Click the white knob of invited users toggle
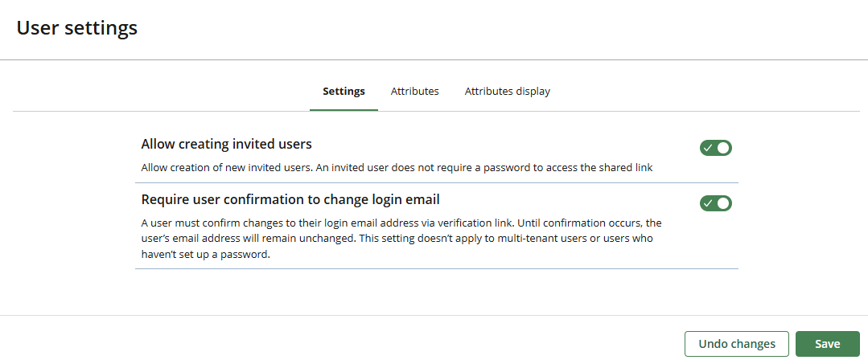 [x=723, y=148]
